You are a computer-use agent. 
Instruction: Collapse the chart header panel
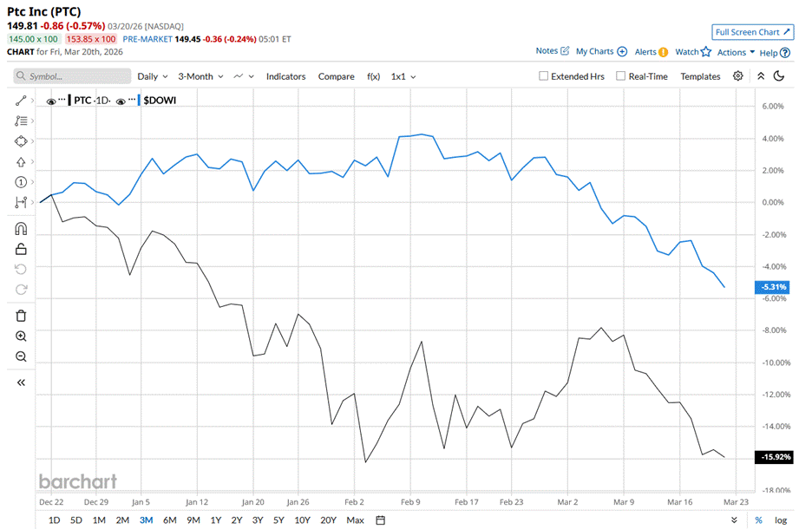point(761,76)
